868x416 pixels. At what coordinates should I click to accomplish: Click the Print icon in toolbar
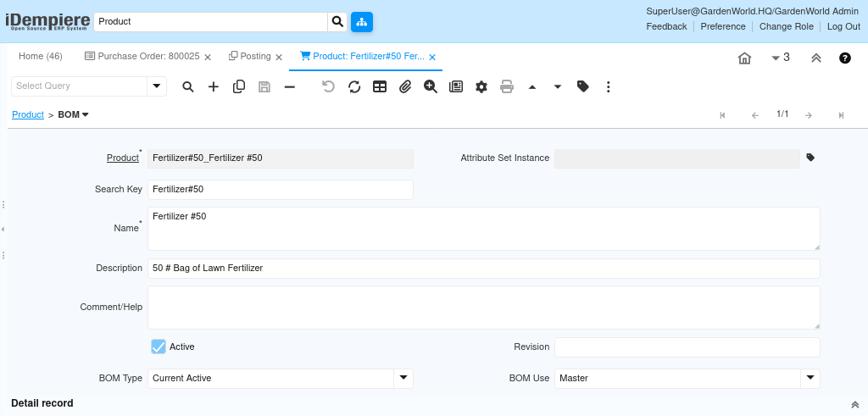pyautogui.click(x=507, y=86)
